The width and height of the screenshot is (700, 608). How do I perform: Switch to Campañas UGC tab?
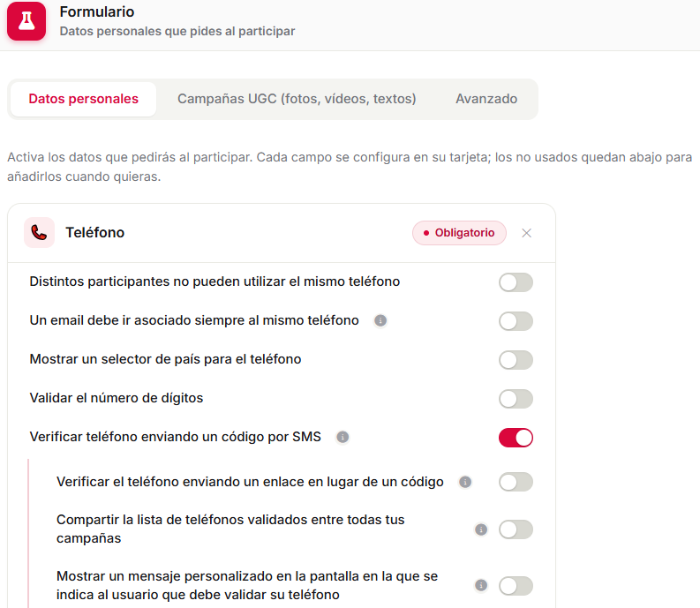point(297,99)
